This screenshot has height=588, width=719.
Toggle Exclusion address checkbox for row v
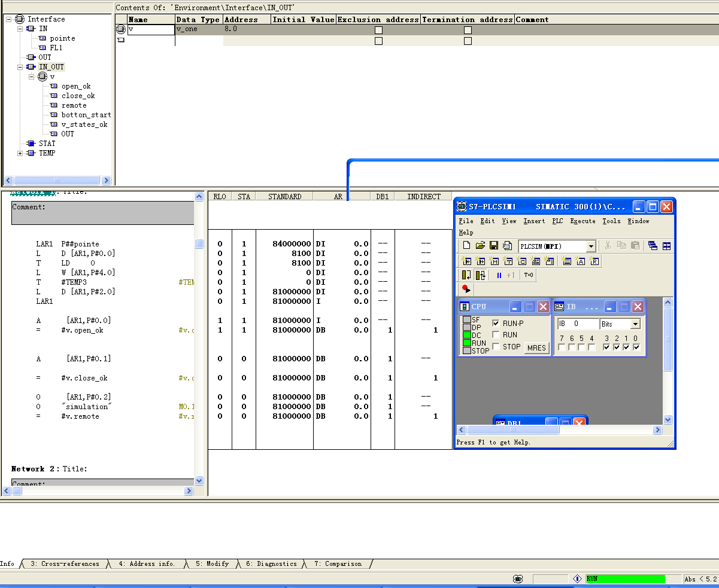coord(378,30)
